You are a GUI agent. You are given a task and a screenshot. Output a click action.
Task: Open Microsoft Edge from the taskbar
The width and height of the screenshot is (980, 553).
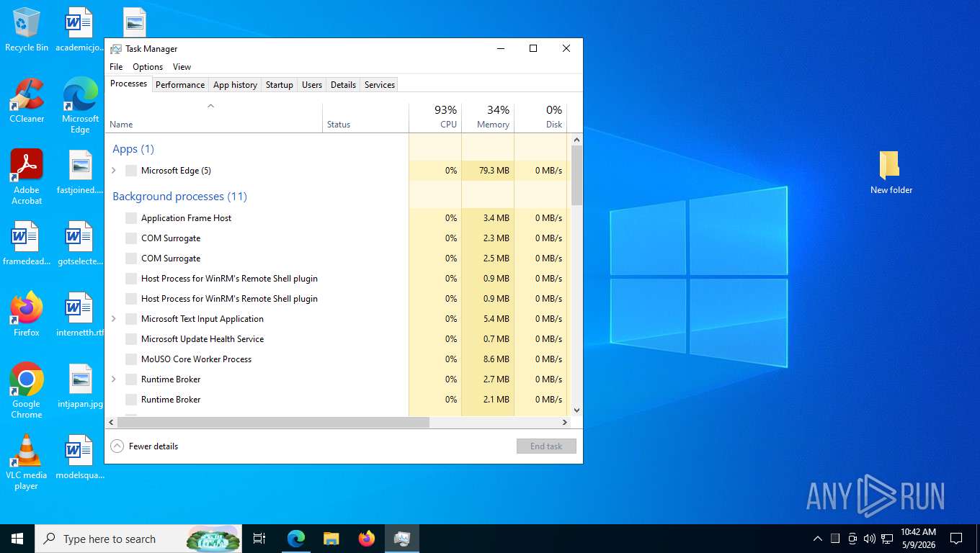click(296, 539)
